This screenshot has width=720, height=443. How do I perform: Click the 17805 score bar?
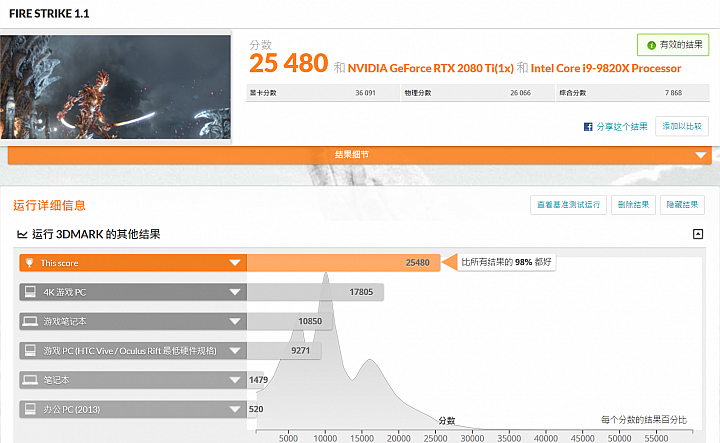(x=315, y=292)
